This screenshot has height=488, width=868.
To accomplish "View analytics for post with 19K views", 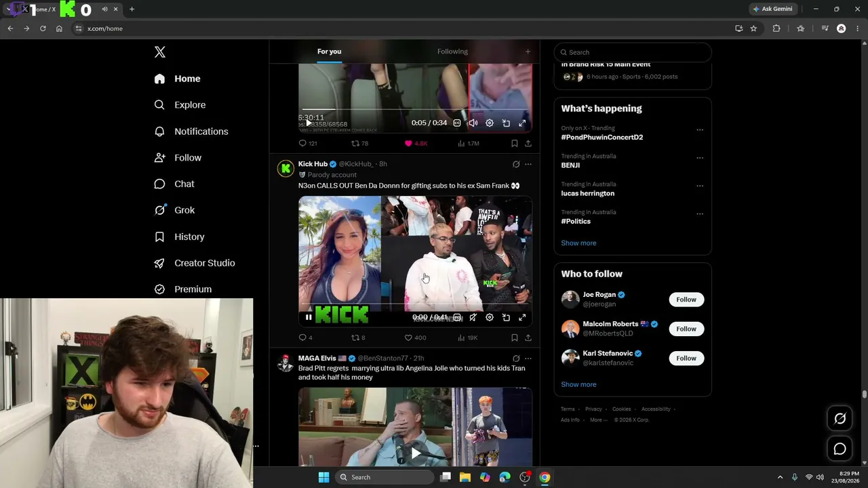I will [x=468, y=338].
